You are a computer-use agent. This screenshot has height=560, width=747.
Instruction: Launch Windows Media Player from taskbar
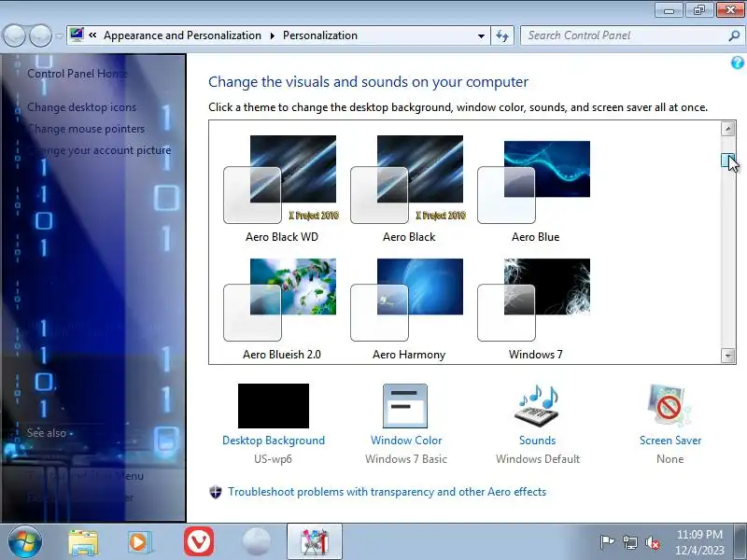click(x=140, y=542)
